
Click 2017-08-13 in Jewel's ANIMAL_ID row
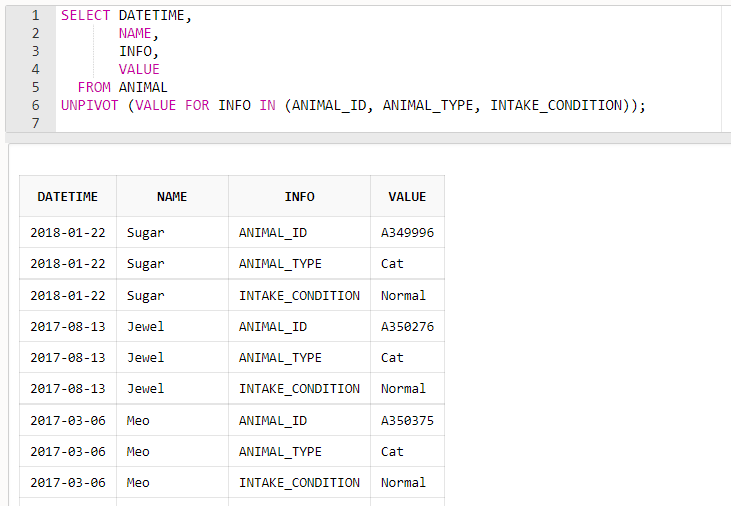click(x=68, y=326)
